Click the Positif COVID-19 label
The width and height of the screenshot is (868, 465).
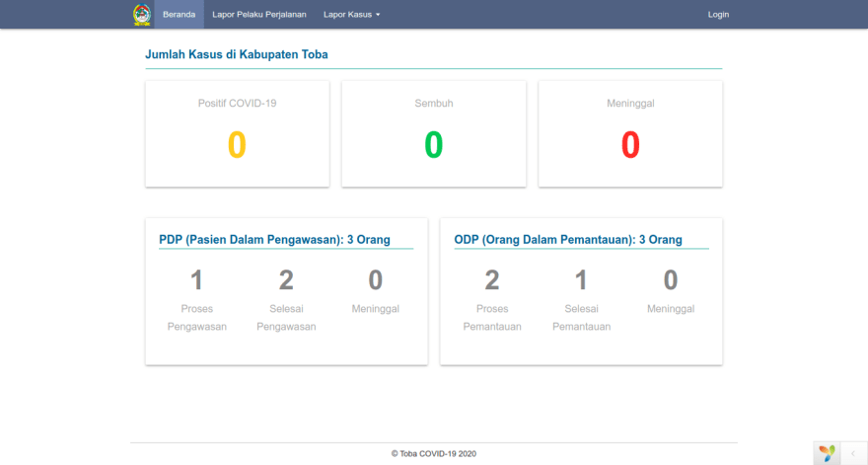tap(237, 103)
